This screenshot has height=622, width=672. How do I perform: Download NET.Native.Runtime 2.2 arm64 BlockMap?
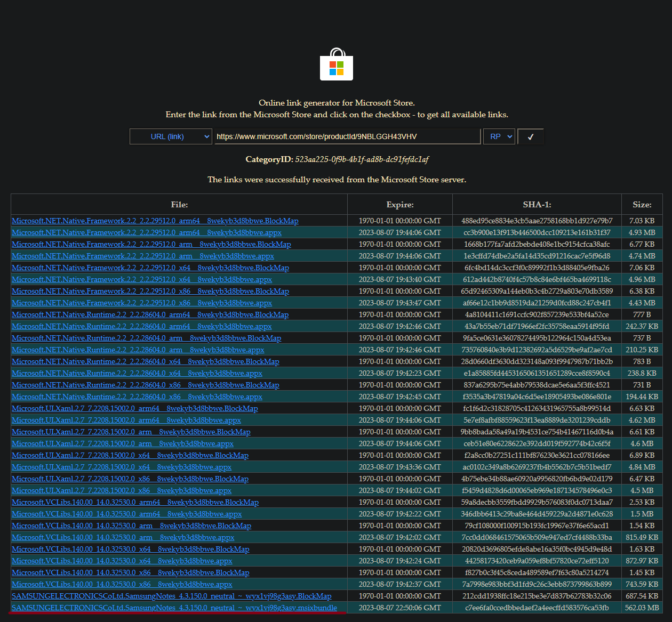[150, 314]
